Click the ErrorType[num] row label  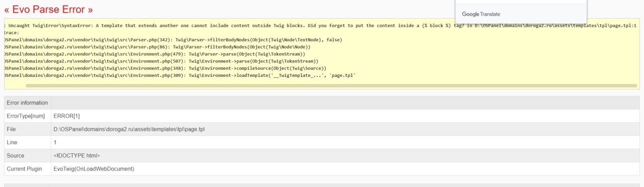click(x=27, y=116)
